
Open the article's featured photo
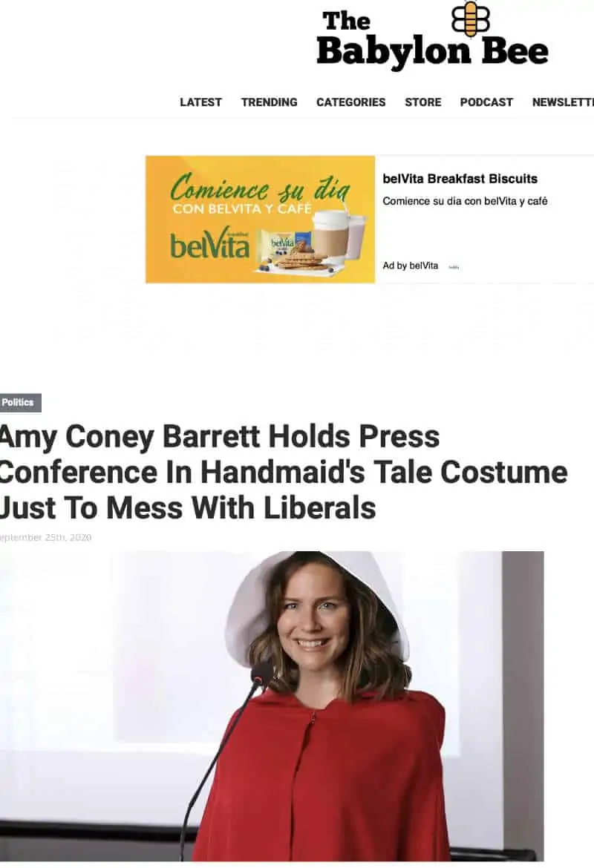(272, 706)
